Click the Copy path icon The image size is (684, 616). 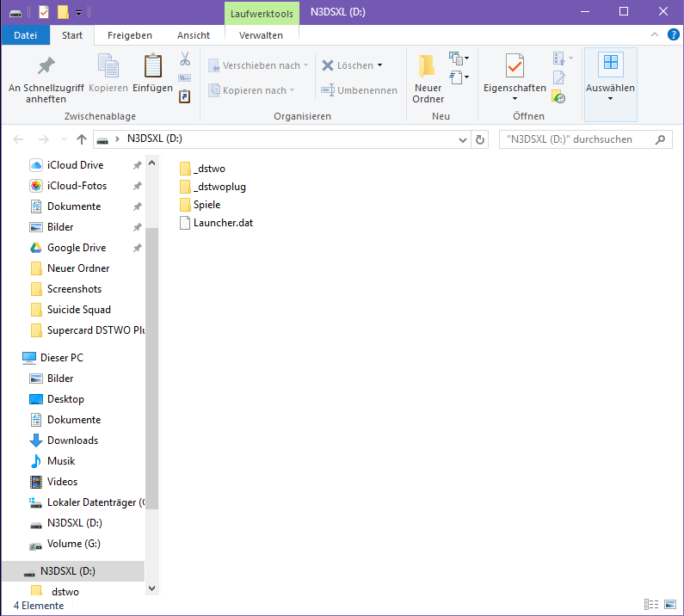click(185, 78)
